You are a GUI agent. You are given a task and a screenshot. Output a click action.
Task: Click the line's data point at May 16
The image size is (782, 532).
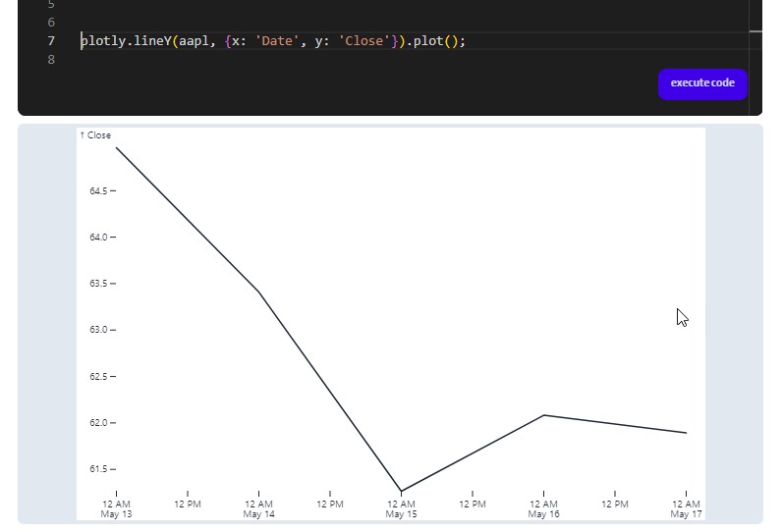pos(543,415)
